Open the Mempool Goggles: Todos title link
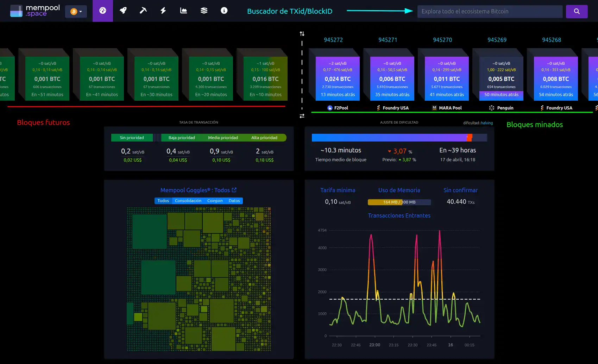598x364 pixels. point(195,190)
